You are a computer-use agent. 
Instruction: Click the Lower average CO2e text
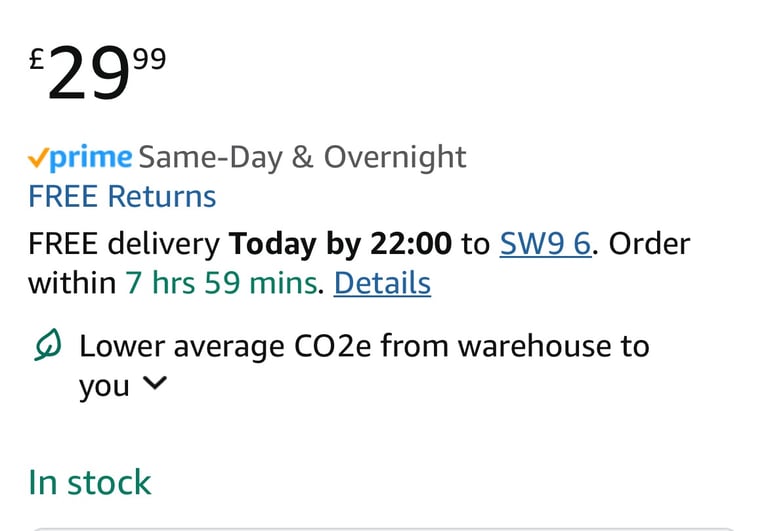tap(364, 346)
